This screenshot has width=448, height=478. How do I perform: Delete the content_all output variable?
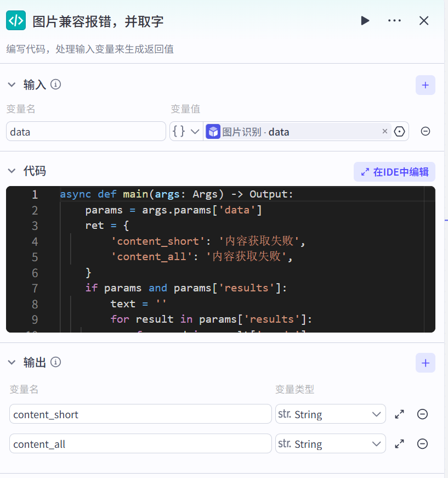(x=422, y=444)
